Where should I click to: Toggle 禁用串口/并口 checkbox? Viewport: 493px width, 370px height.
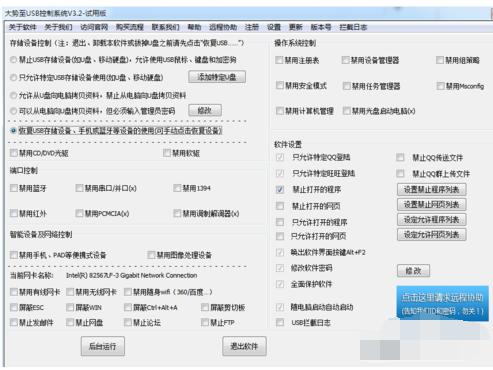coord(79,188)
